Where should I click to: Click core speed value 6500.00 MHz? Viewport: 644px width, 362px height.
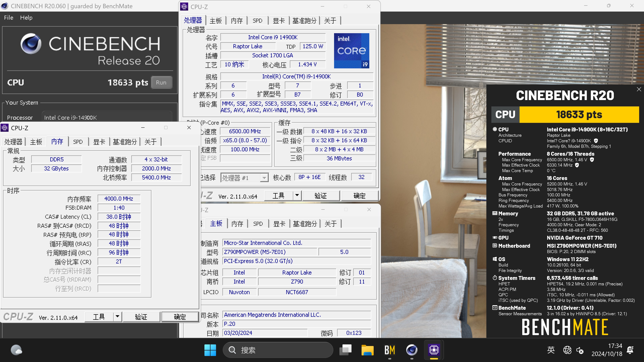(245, 131)
